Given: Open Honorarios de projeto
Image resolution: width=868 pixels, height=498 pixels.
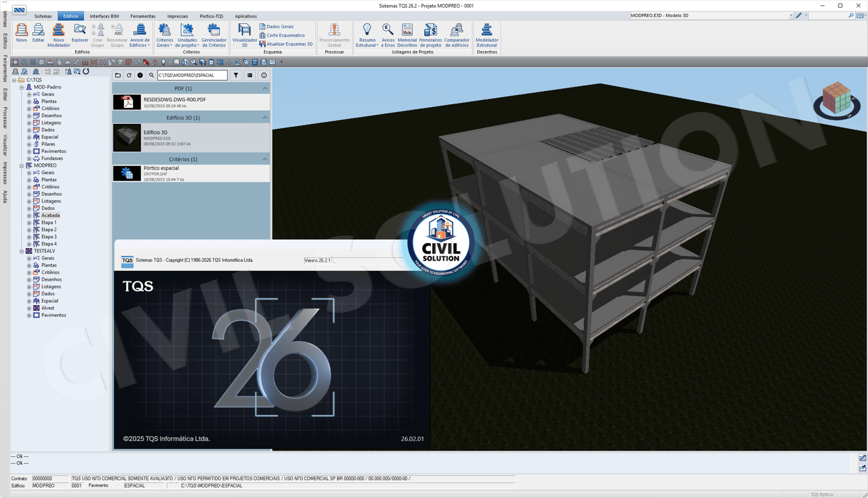Looking at the screenshot, I should [x=431, y=35].
